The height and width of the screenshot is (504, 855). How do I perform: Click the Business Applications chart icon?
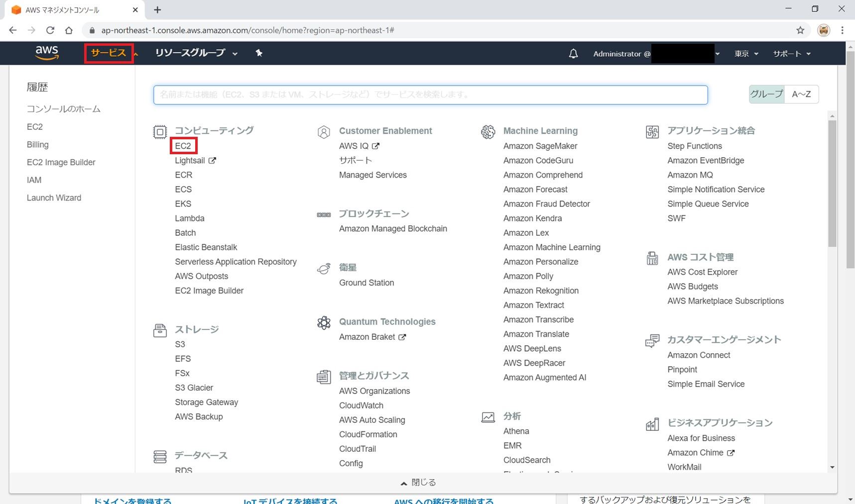[x=652, y=424]
